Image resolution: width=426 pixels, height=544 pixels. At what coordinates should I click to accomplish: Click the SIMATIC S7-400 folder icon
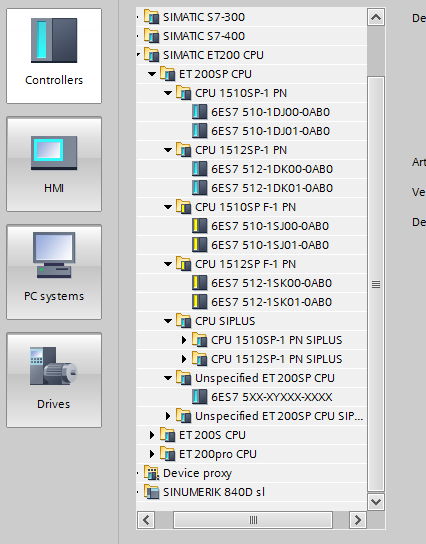click(152, 36)
